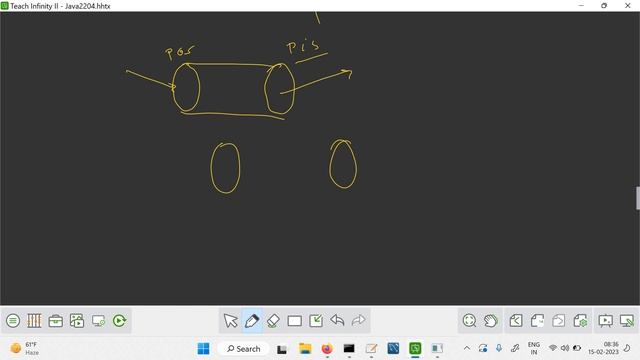
Task: Select the rectangle shape tool
Action: (x=295, y=321)
